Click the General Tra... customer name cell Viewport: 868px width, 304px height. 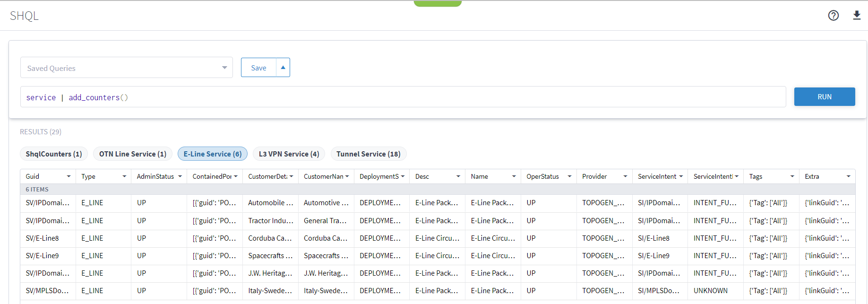tap(326, 221)
